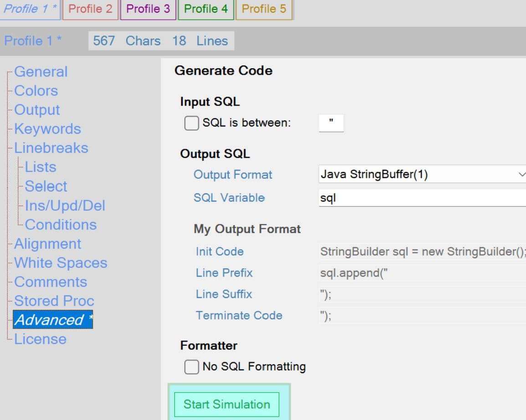The width and height of the screenshot is (526, 420).
Task: Go to the Profile 5 tab
Action: click(264, 10)
